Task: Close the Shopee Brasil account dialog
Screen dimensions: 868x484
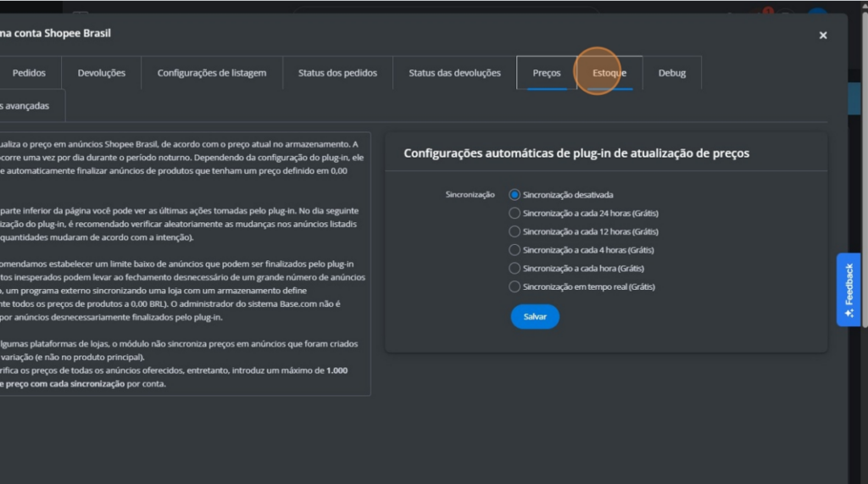Action: coord(822,36)
